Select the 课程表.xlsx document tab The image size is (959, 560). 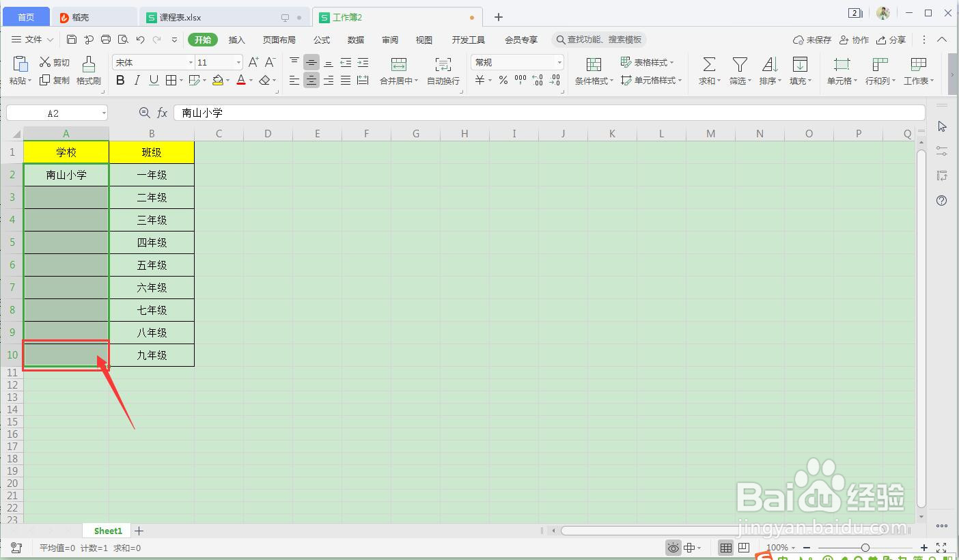click(x=180, y=16)
